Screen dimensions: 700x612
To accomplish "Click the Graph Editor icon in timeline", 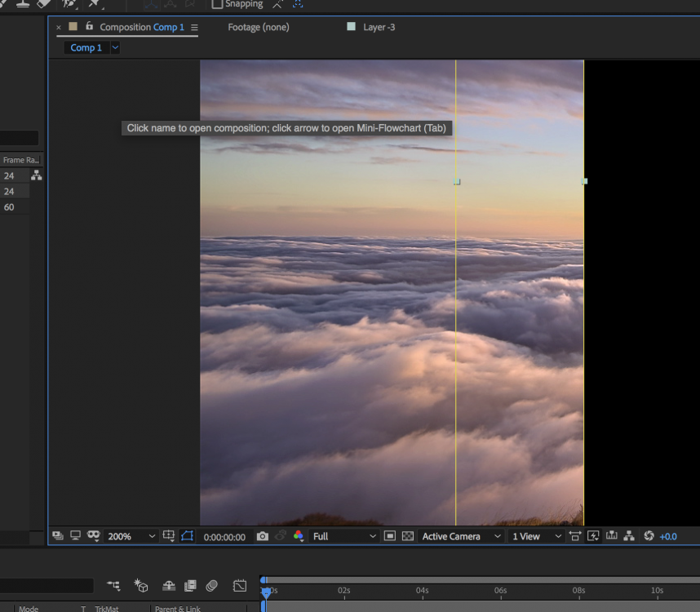I will (239, 586).
